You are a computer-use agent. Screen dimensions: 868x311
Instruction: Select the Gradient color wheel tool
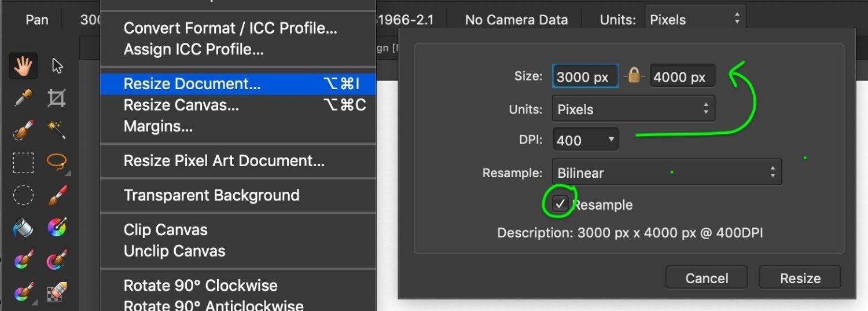57,228
